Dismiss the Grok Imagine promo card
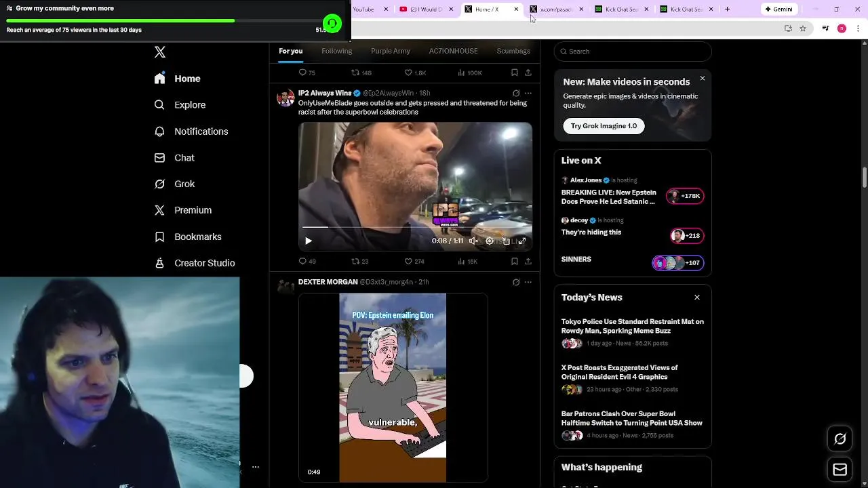868x488 pixels. tap(703, 79)
